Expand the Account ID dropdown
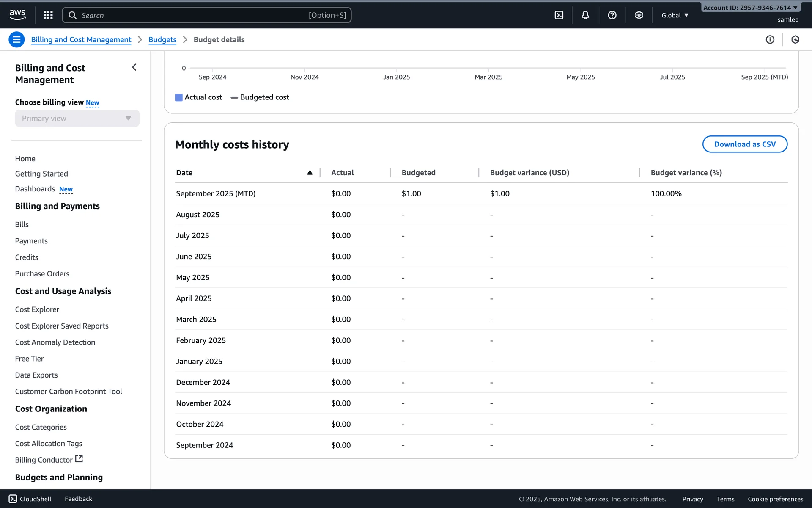The image size is (812, 508). pos(750,8)
